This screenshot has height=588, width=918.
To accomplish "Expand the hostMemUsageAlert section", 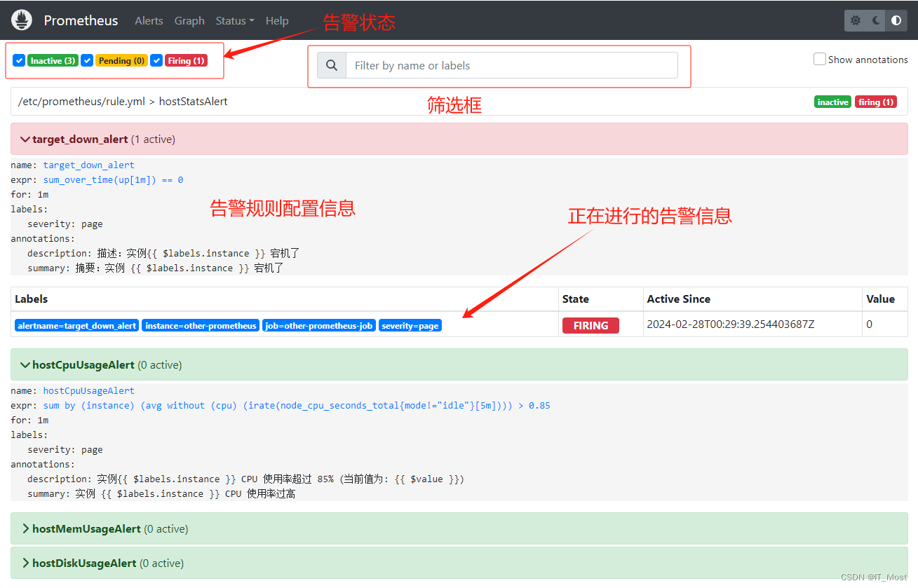I will click(x=459, y=528).
